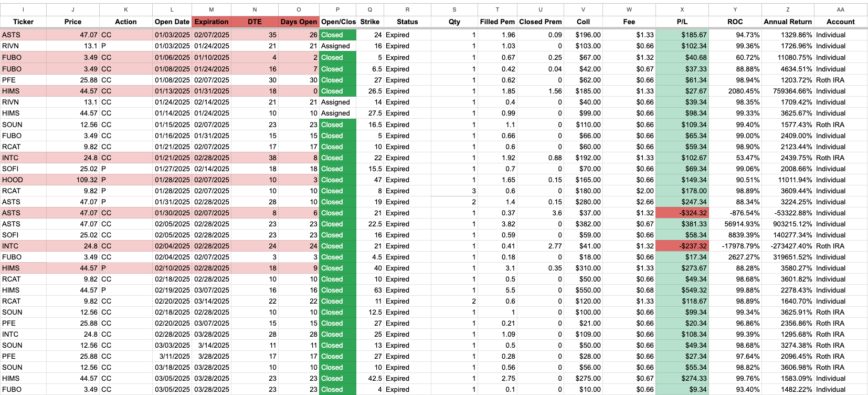
Task: Click the Expiration header cell
Action: tap(211, 22)
